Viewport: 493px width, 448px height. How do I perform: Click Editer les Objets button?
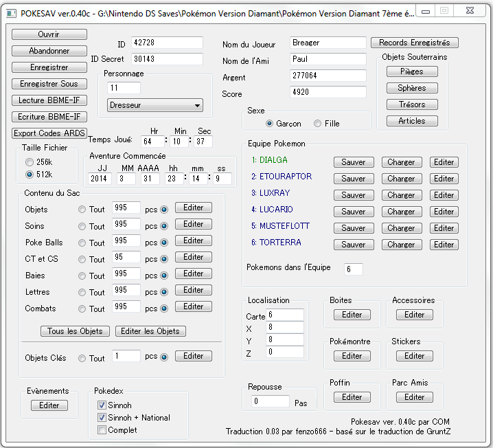click(150, 331)
